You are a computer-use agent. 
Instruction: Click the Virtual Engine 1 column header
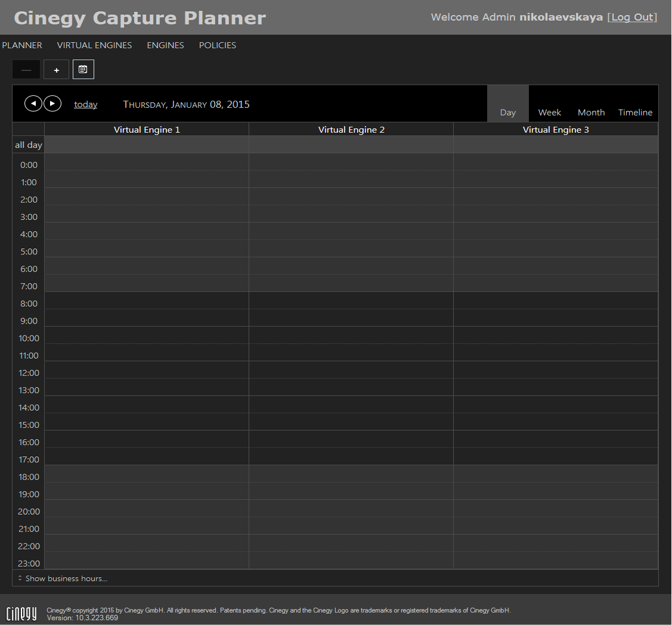[147, 129]
